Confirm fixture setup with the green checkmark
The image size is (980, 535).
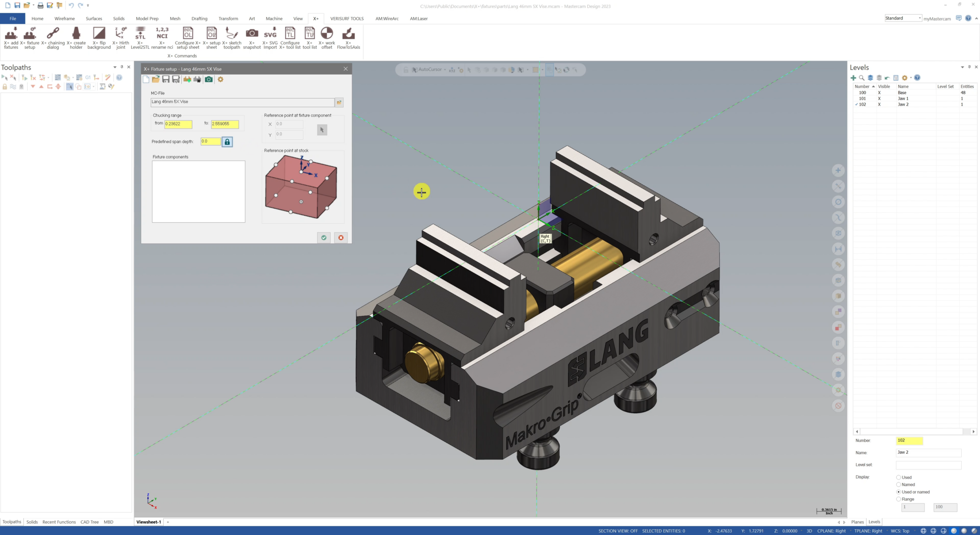click(x=323, y=238)
